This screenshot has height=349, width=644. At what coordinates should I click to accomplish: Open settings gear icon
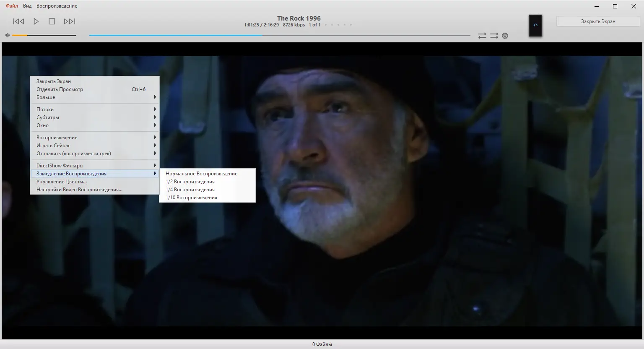505,36
